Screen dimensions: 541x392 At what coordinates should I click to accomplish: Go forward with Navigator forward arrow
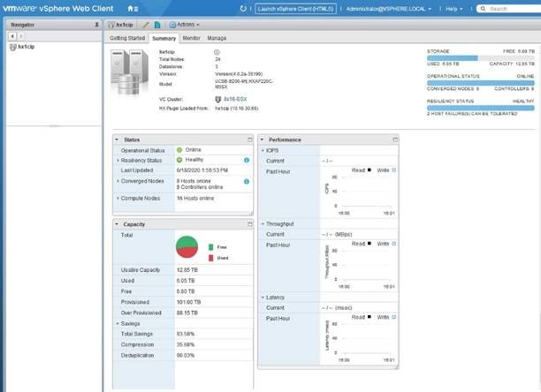coord(20,36)
